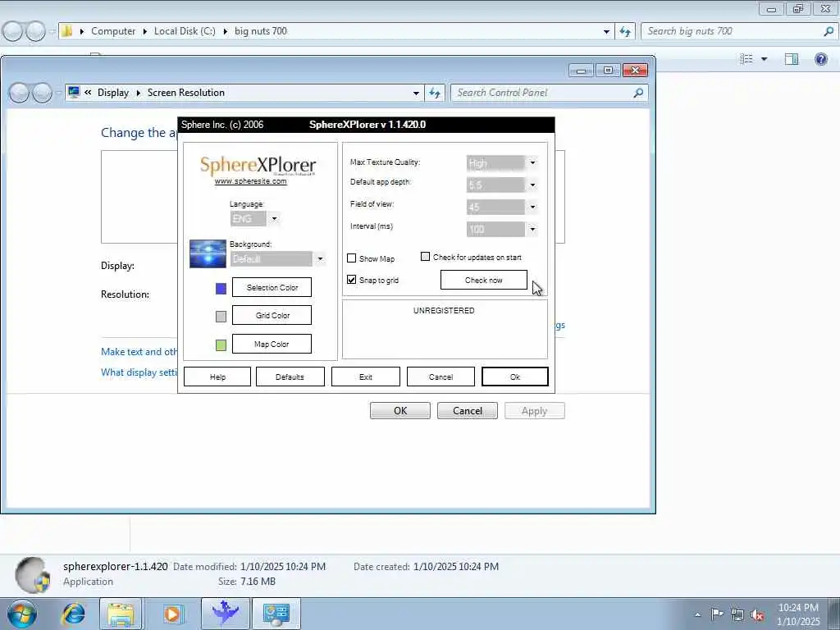Click the Selection Color button

click(x=272, y=287)
